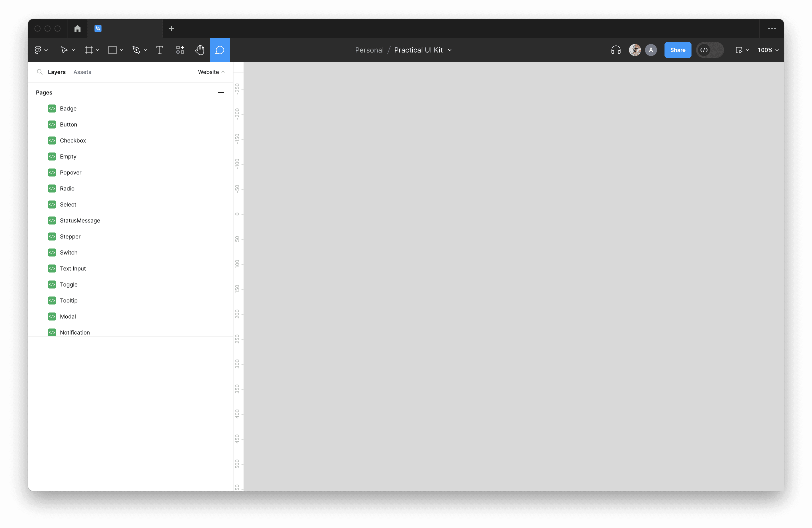
Task: Switch to the Layers tab
Action: (57, 72)
